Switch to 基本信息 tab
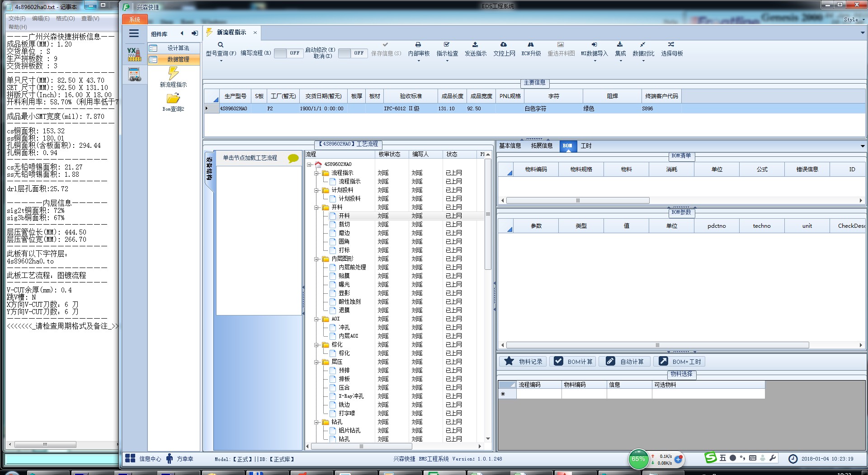Image resolution: width=868 pixels, height=475 pixels. (510, 146)
